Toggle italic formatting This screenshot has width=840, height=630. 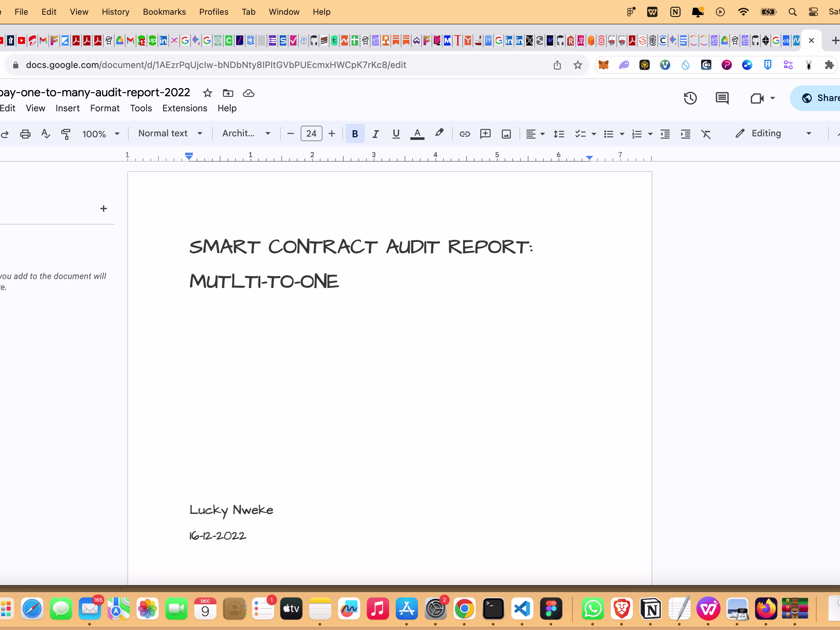point(375,134)
